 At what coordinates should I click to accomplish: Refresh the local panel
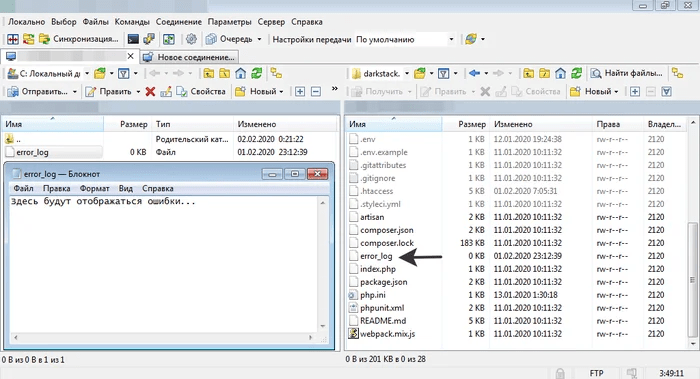pos(257,74)
